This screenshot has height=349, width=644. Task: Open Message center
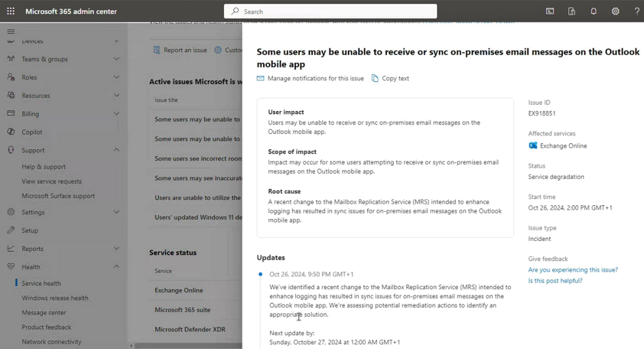(x=44, y=312)
